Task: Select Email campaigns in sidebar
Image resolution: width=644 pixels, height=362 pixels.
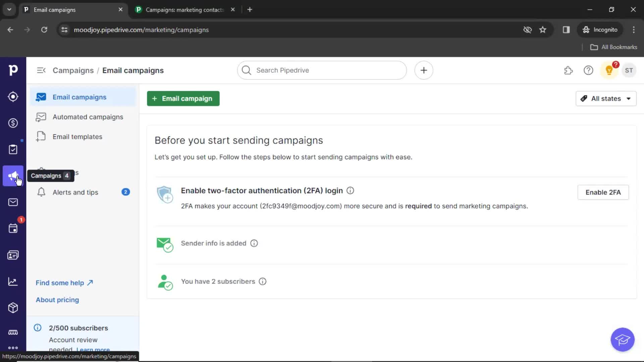Action: click(83, 97)
